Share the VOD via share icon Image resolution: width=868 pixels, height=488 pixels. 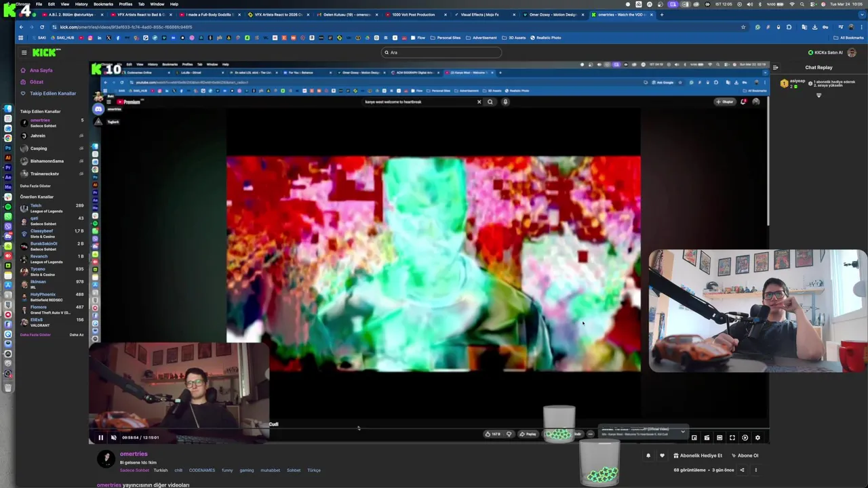click(742, 470)
